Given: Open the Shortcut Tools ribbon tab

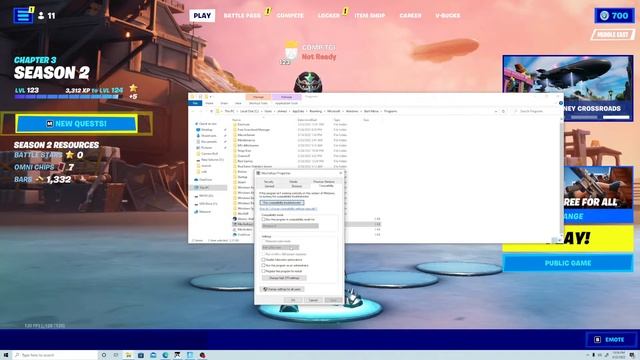Looking at the screenshot, I should 258,103.
